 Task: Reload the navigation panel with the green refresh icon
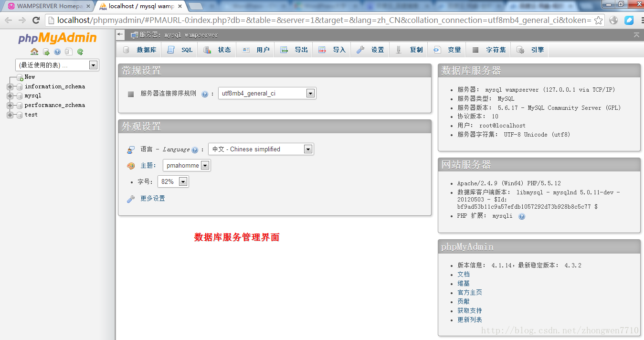point(80,52)
